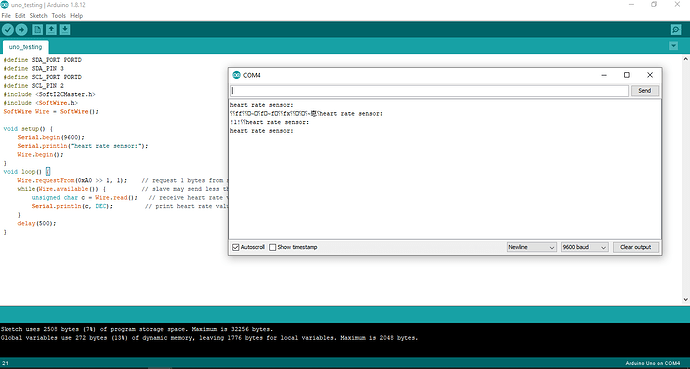The width and height of the screenshot is (690, 369).
Task: Click the last 'heart rate sensor:' output line
Action: [261, 131]
